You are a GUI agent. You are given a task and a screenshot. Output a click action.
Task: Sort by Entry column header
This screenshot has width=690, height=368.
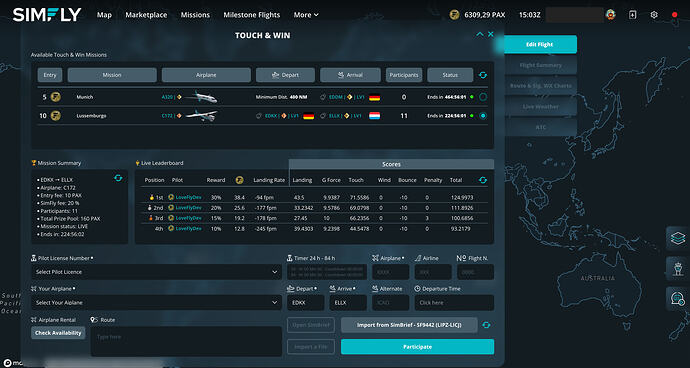[50, 75]
